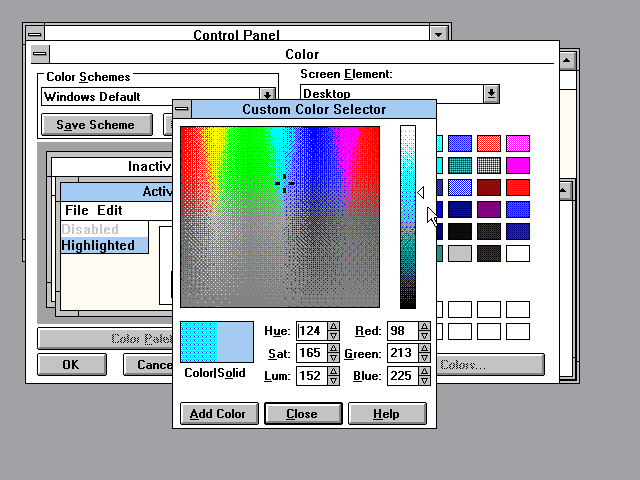Open the Custom Color Selector control menu box
This screenshot has height=480, width=640.
point(183,109)
